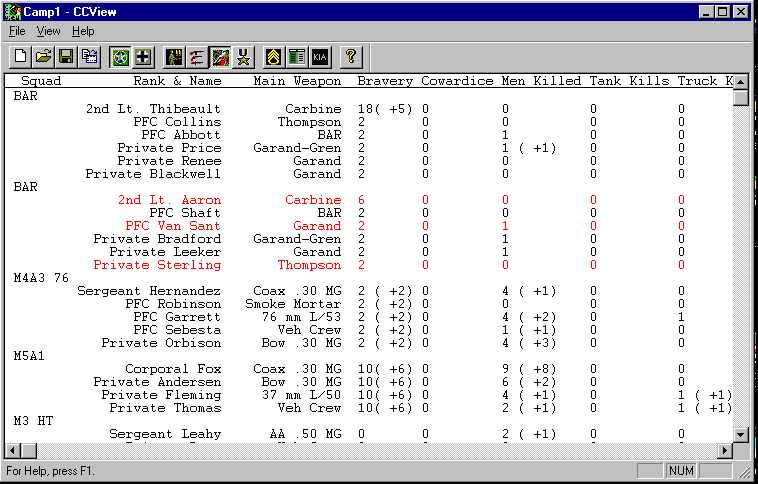Click the copy-to-clipboard toolbar icon
This screenshot has height=484, width=758.
[89, 57]
